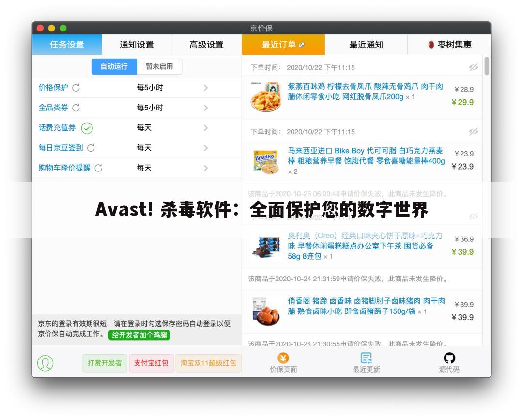Open the user account avatar icon
This screenshot has width=523, height=420.
(x=46, y=363)
